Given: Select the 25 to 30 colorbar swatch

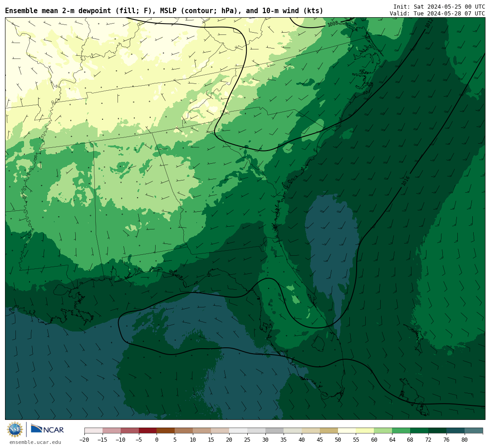Looking at the screenshot, I should tap(256, 431).
